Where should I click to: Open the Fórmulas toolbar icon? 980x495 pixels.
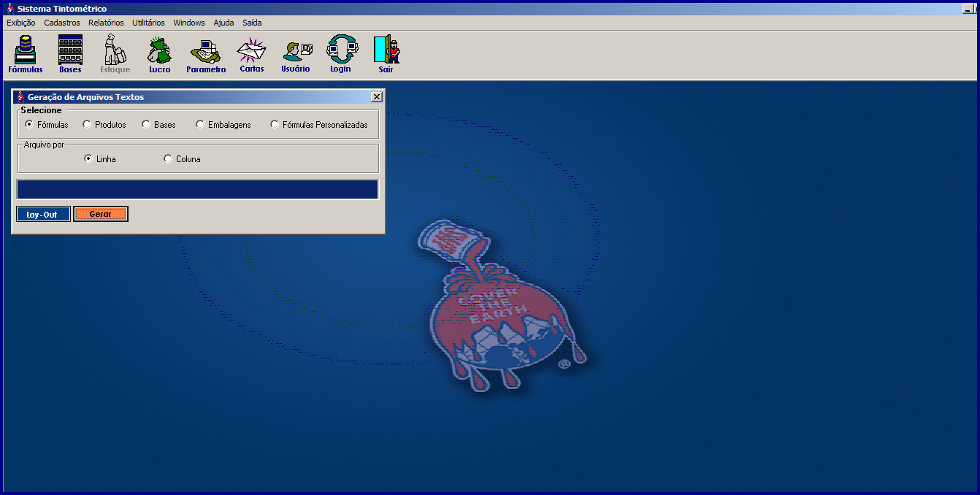[x=26, y=54]
